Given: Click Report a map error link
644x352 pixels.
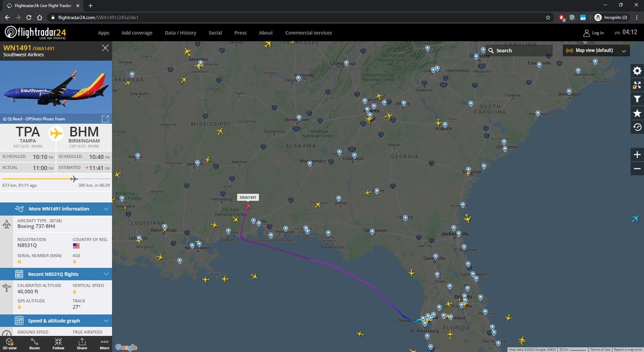Looking at the screenshot, I should [627, 349].
